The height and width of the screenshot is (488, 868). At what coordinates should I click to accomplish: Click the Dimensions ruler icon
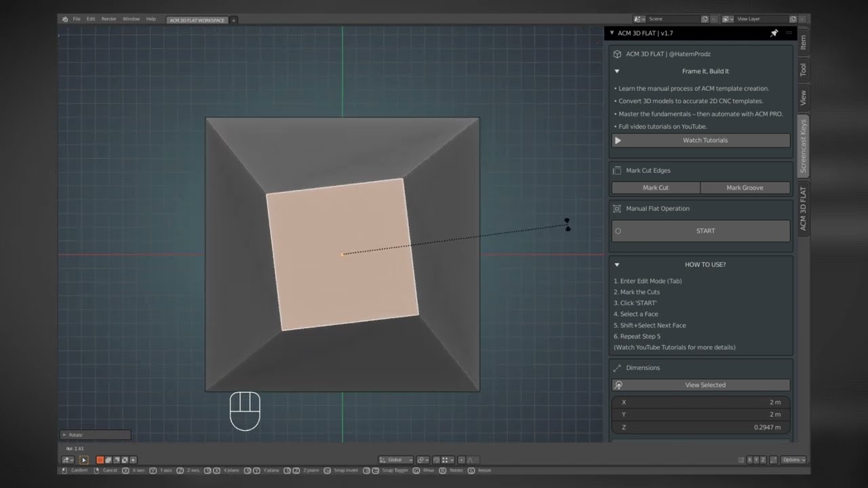[617, 367]
